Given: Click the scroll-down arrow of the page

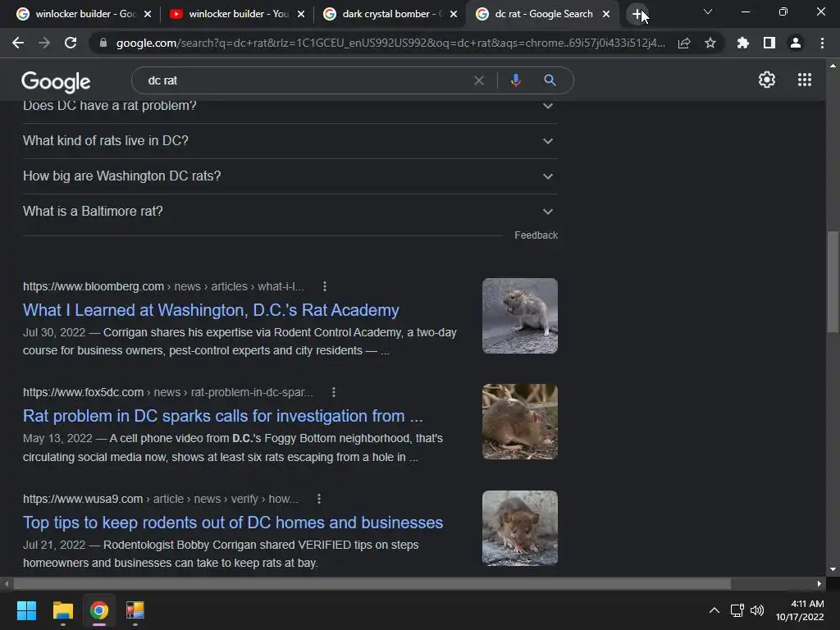Looking at the screenshot, I should tap(833, 569).
